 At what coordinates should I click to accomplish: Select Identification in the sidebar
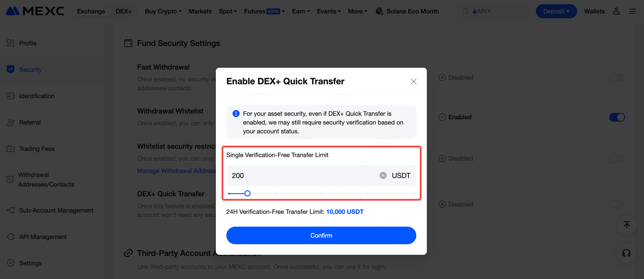point(37,96)
